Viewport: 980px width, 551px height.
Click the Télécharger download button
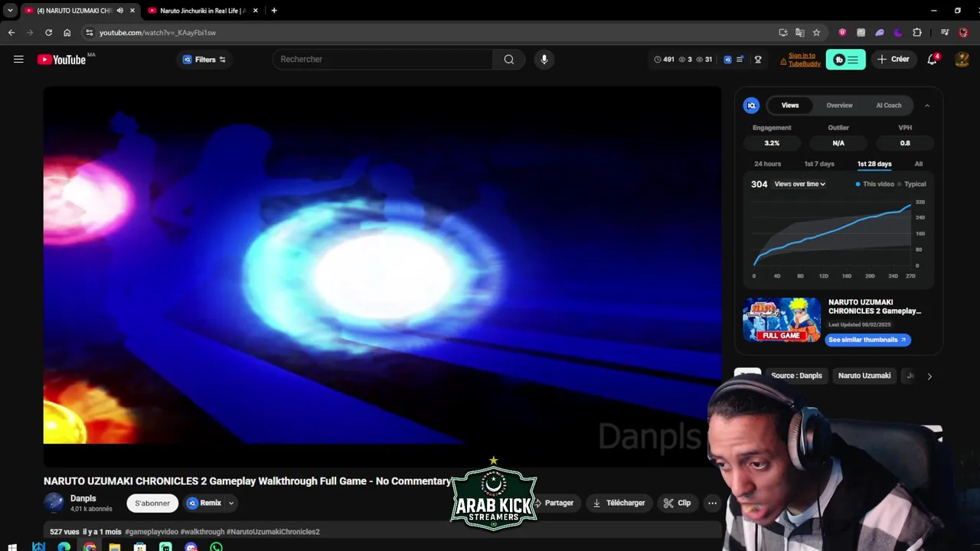619,503
